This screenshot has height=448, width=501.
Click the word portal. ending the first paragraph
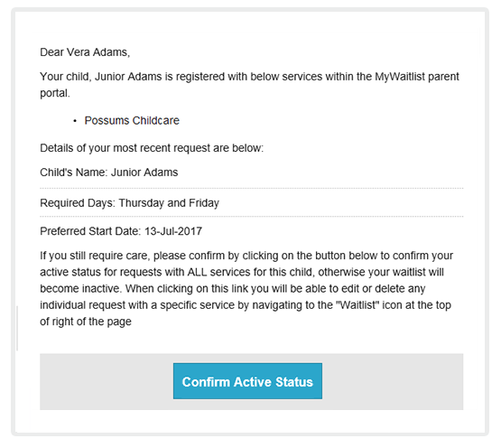(55, 93)
